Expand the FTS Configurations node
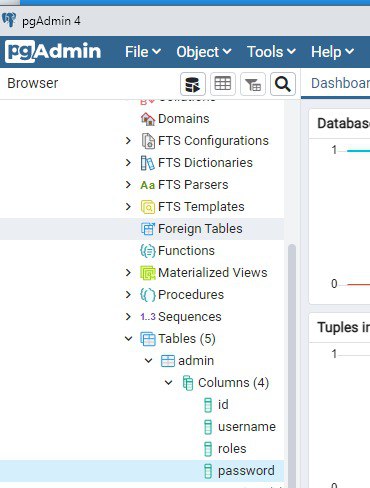Viewport: 370px width, 488px height. [128, 141]
